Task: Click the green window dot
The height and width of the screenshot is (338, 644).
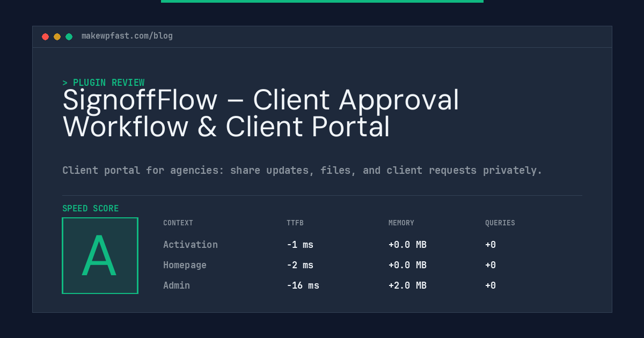Action: pos(69,36)
